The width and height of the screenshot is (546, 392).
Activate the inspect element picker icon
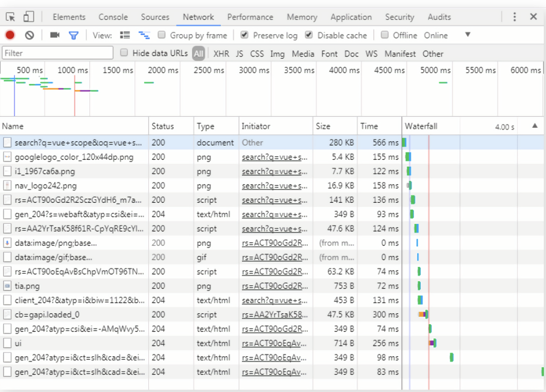[11, 17]
